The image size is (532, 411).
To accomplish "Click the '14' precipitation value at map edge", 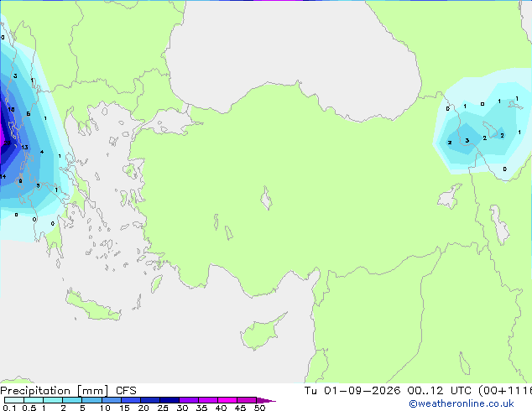I will (3, 176).
